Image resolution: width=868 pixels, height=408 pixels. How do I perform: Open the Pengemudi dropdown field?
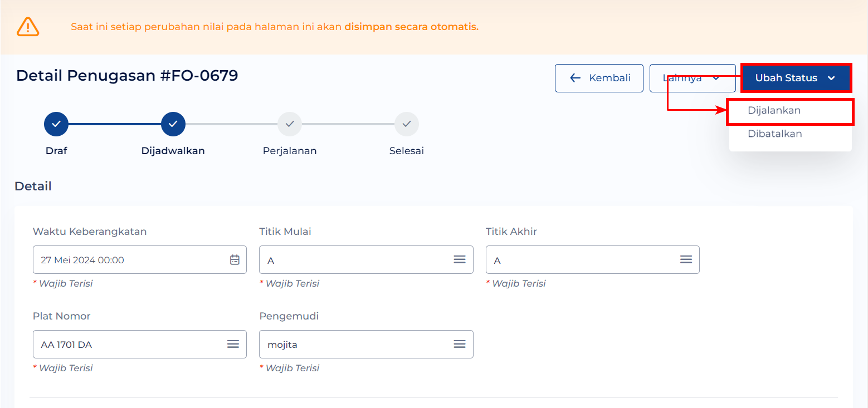[x=366, y=345]
